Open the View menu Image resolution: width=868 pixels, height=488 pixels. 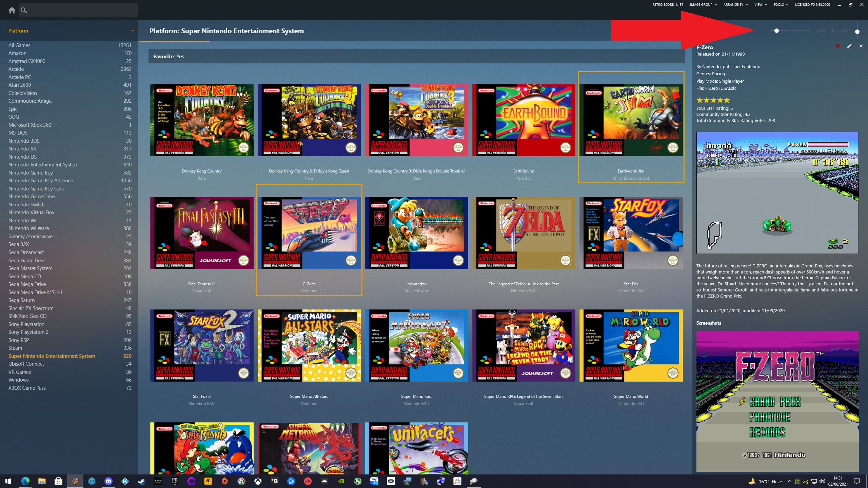(761, 5)
